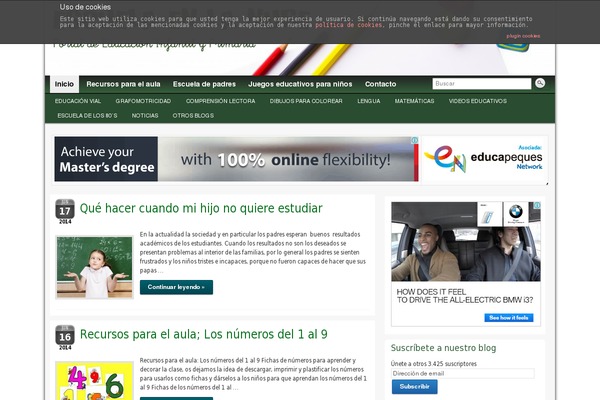Select the OTROS BLOGS category

pyautogui.click(x=193, y=116)
